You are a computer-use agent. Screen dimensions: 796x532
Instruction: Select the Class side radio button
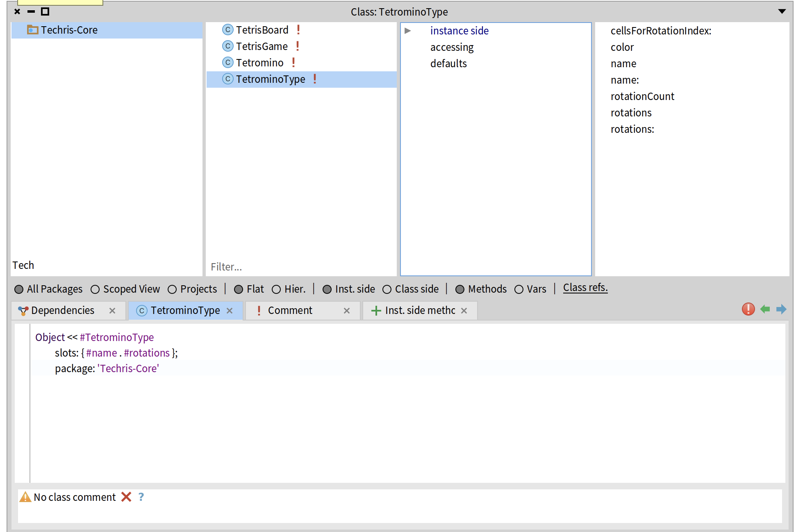(387, 289)
